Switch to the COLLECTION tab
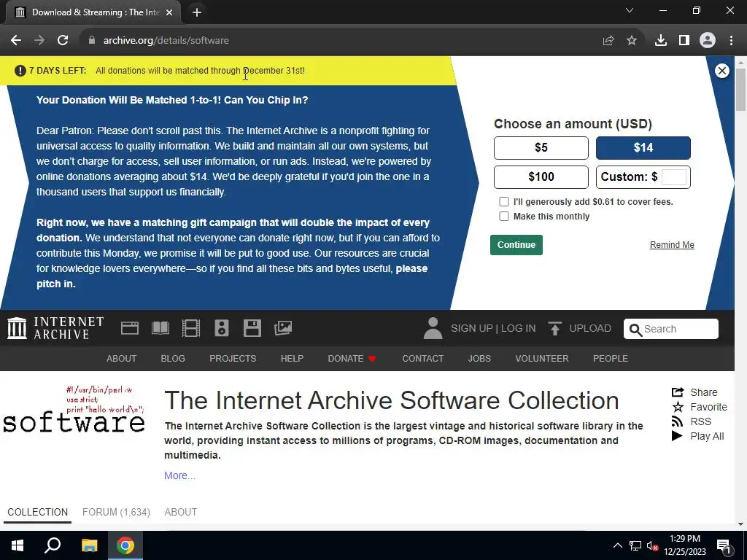 pos(38,513)
